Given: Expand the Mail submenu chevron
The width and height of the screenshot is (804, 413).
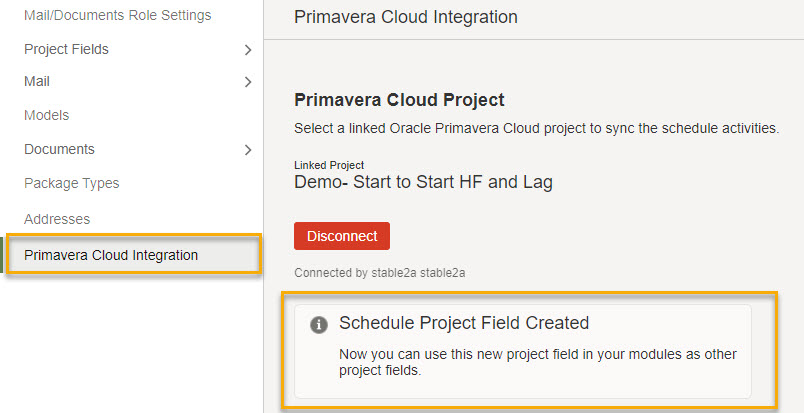Looking at the screenshot, I should (248, 82).
